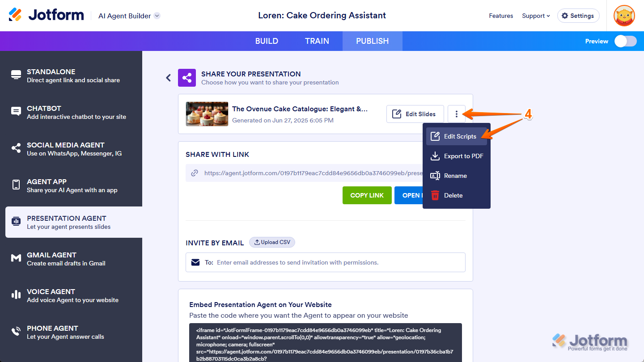The height and width of the screenshot is (362, 644).
Task: Open the Support dropdown menu
Action: click(x=536, y=16)
